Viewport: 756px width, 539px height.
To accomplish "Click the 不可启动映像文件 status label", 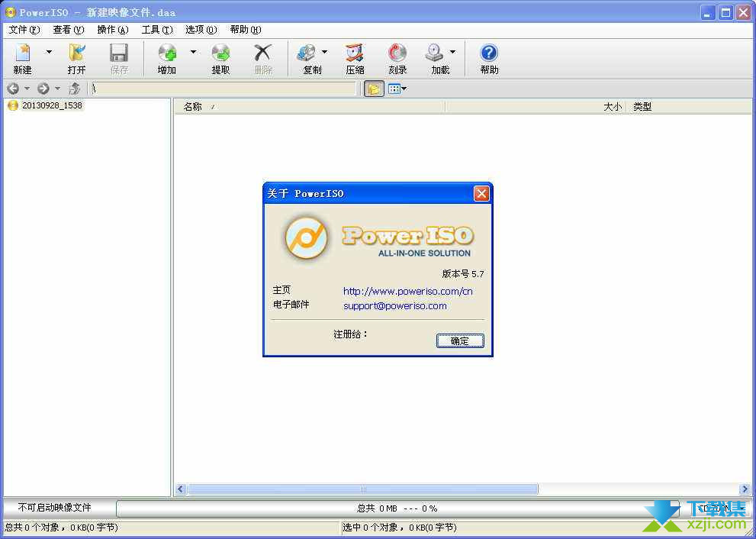I will point(54,508).
